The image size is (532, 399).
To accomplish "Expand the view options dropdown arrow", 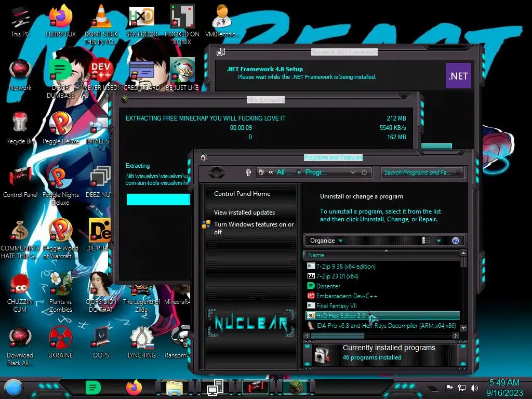I will click(438, 241).
